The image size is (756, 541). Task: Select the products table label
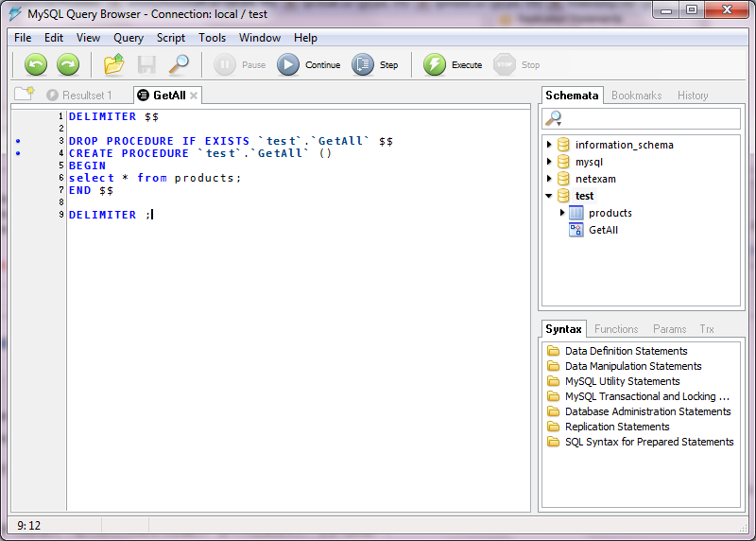click(610, 213)
